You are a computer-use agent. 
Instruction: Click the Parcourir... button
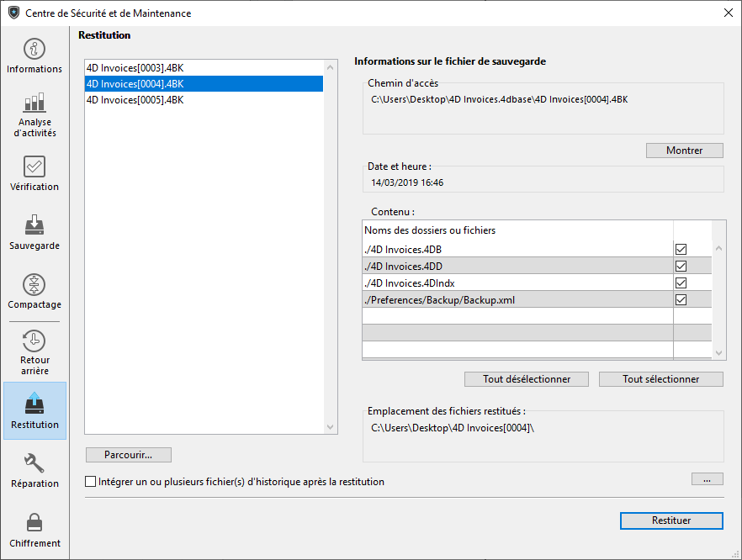(x=128, y=455)
